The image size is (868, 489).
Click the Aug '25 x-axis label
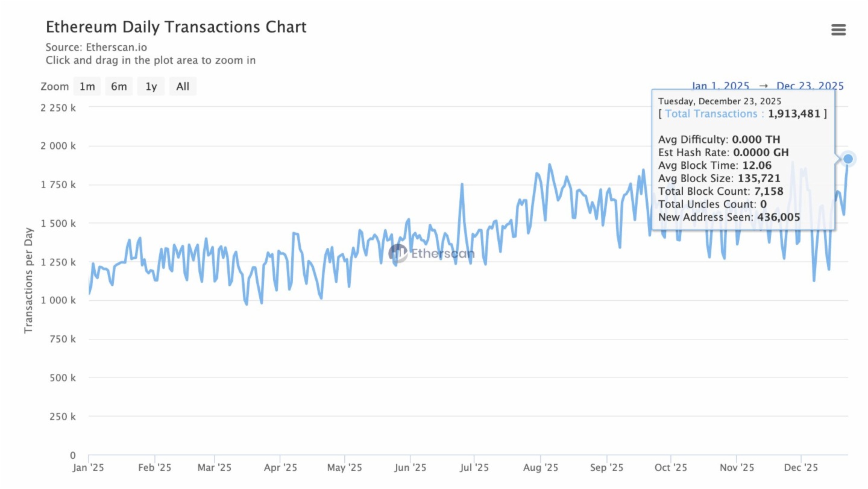[x=541, y=467]
